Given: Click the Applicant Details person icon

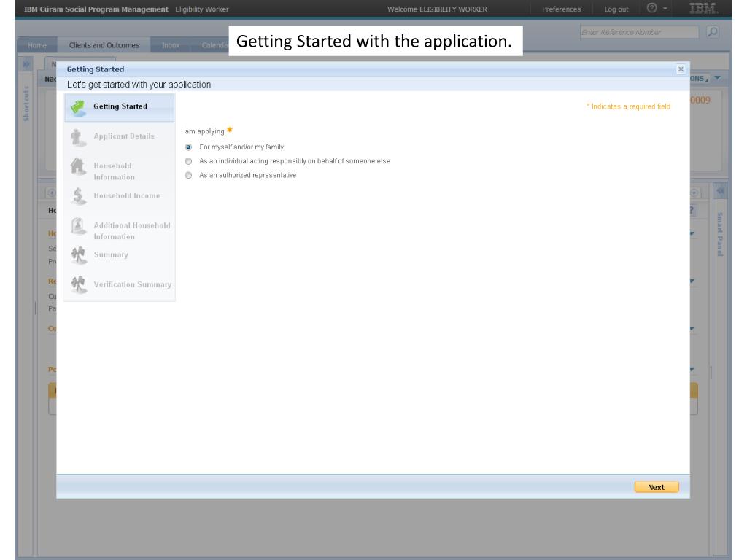Looking at the screenshot, I should [x=77, y=138].
